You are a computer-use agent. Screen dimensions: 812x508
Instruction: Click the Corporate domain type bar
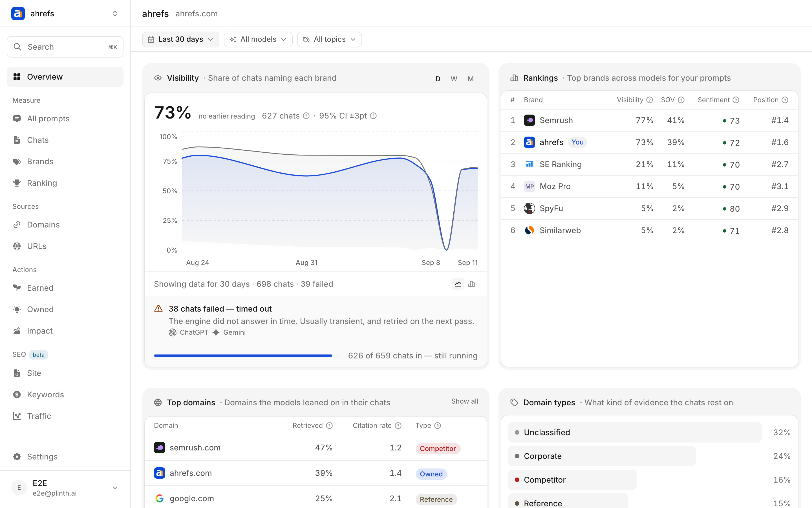pos(602,456)
